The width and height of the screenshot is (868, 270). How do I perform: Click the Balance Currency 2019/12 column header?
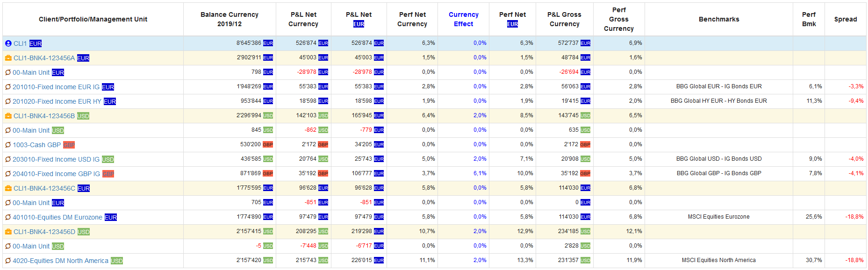click(x=229, y=19)
